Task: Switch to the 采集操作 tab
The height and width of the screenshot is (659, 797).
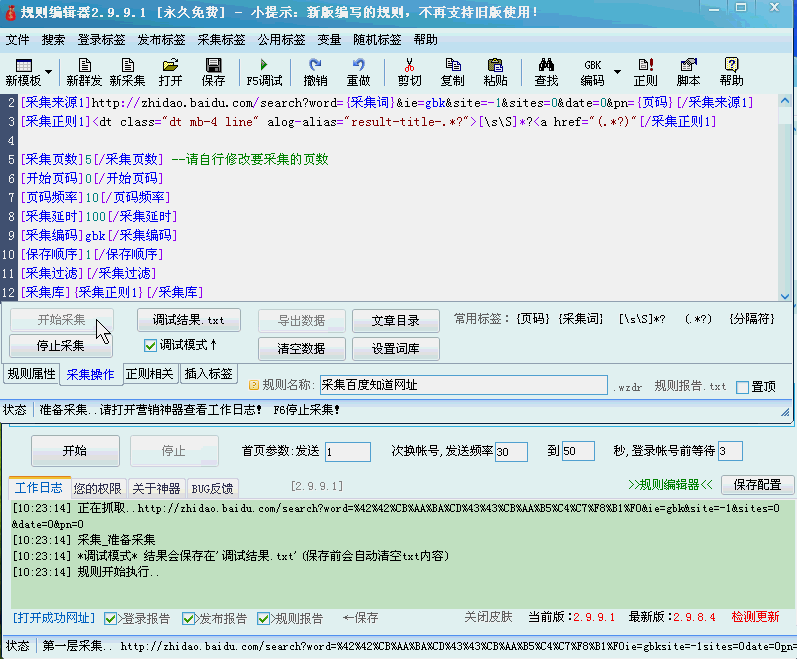Action: (x=90, y=375)
